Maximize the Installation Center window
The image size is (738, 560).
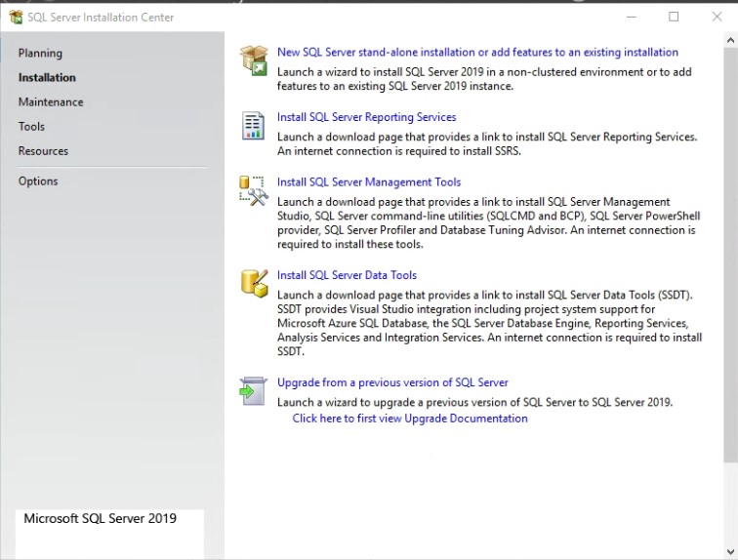[x=674, y=17]
